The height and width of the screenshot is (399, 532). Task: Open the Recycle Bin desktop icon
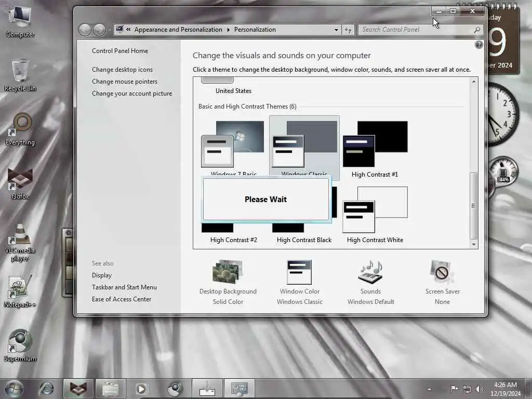(x=20, y=75)
